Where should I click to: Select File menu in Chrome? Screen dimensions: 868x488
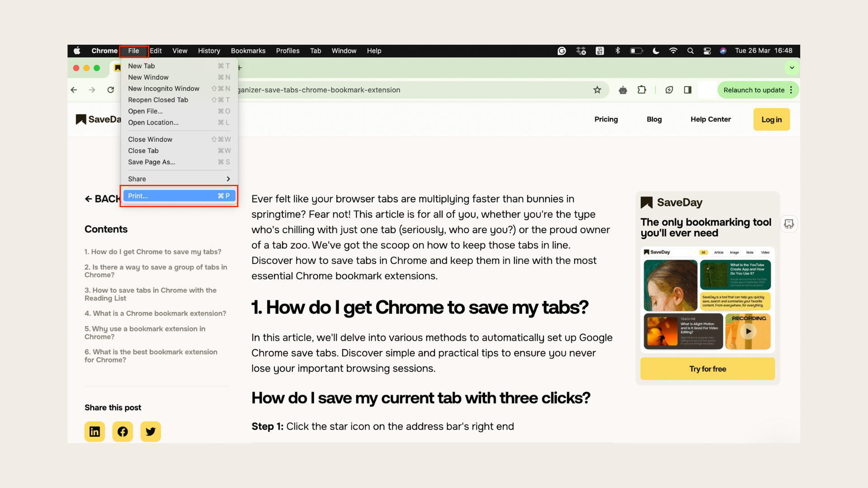[133, 51]
